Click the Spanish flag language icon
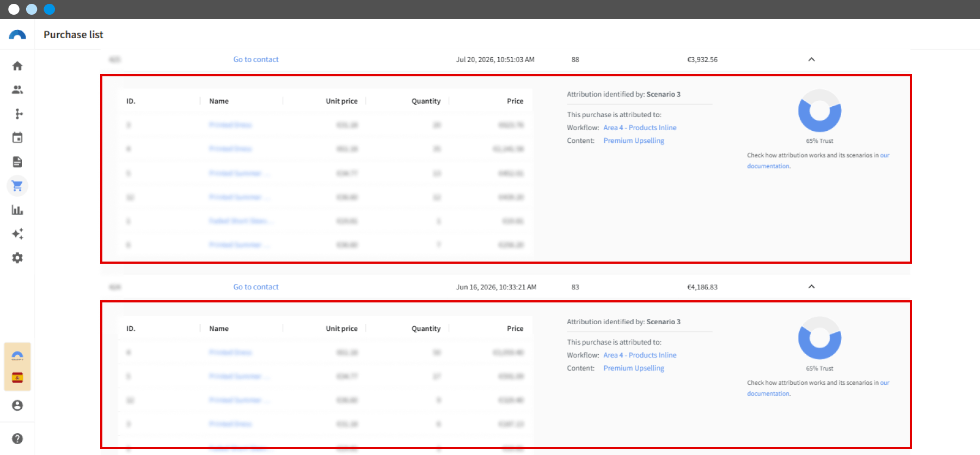Viewport: 980px width, 455px height. click(x=17, y=378)
